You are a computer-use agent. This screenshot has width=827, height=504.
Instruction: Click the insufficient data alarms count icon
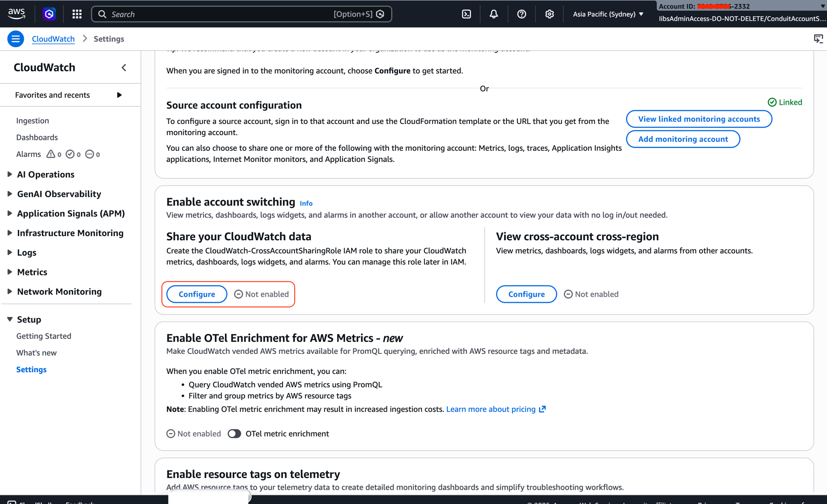(89, 154)
